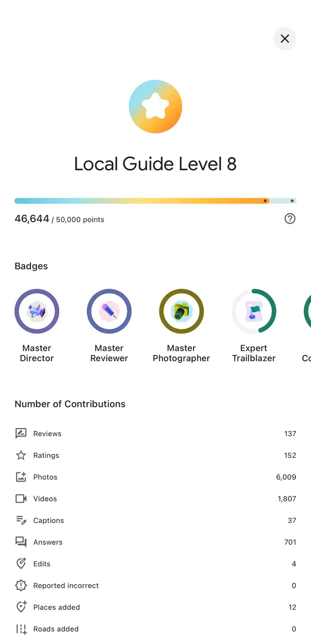311x644 pixels.
Task: Select the 'Master Photographer' label
Action: pyautogui.click(x=181, y=353)
